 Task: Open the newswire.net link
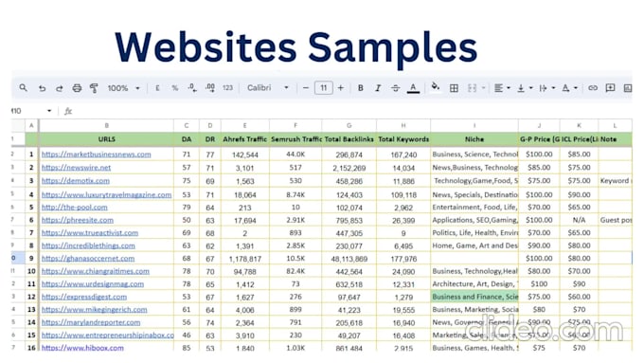[x=76, y=168]
